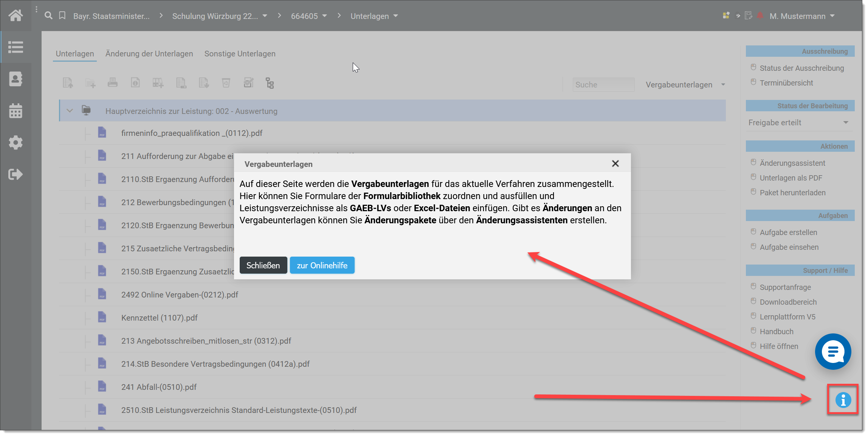Open the settings gear sidebar icon
This screenshot has width=868, height=436.
tap(15, 143)
